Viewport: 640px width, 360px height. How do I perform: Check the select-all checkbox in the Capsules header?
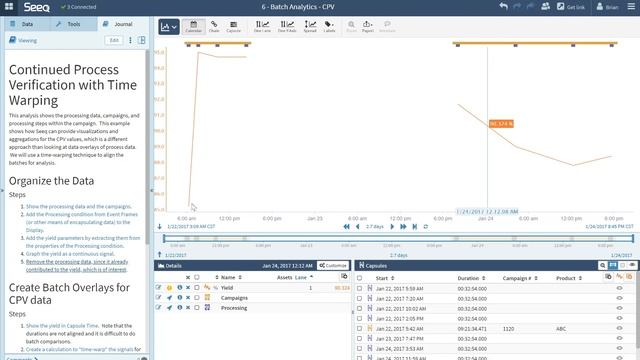[x=360, y=278]
